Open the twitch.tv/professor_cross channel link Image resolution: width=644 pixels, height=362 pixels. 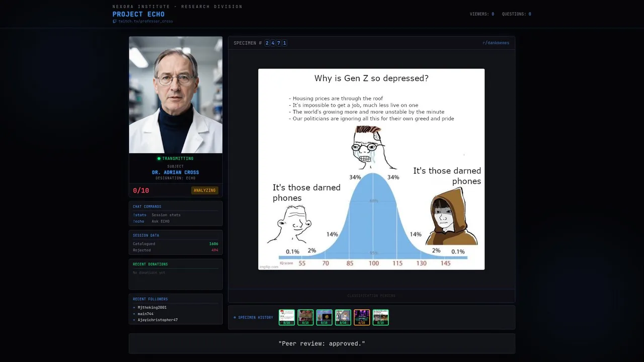coord(145,21)
